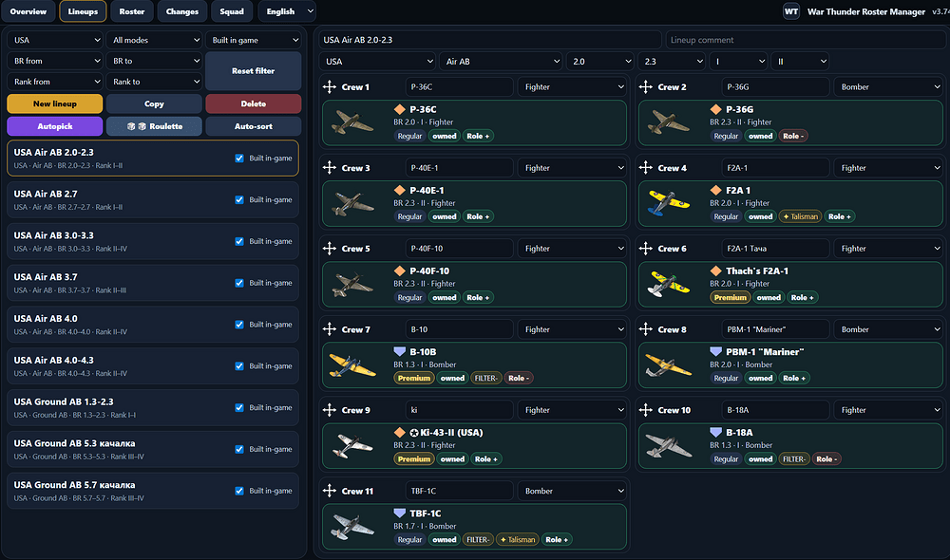Image resolution: width=950 pixels, height=560 pixels.
Task: Click the lineup name field USA Air AB 2.0-2.3
Action: tap(490, 40)
